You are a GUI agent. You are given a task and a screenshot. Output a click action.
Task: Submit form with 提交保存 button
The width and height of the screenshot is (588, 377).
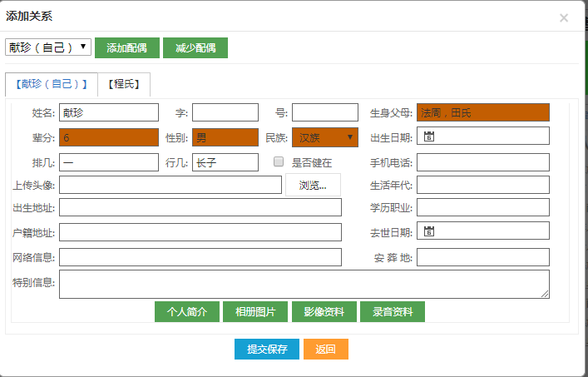[266, 350]
